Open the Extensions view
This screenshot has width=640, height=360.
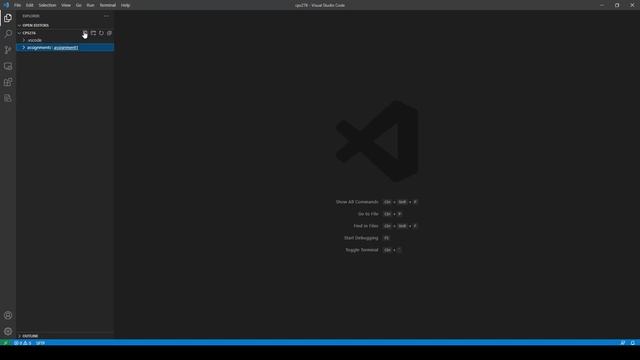(x=8, y=82)
